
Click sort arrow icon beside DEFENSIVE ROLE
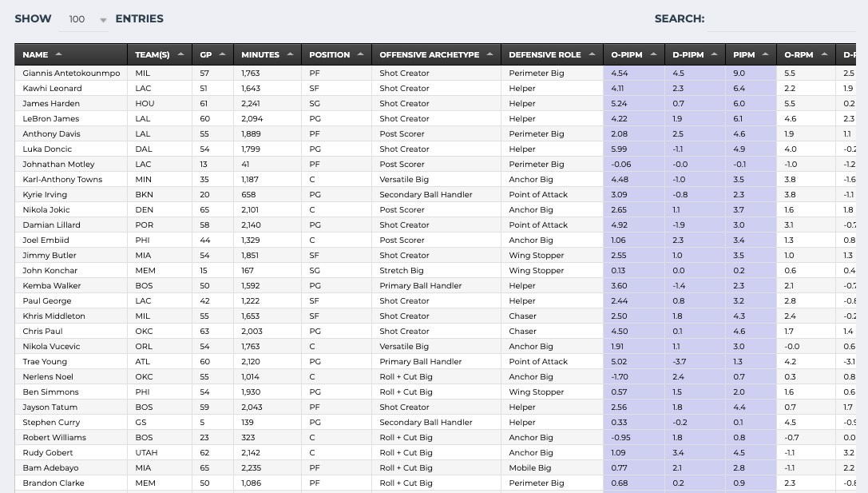(x=592, y=54)
